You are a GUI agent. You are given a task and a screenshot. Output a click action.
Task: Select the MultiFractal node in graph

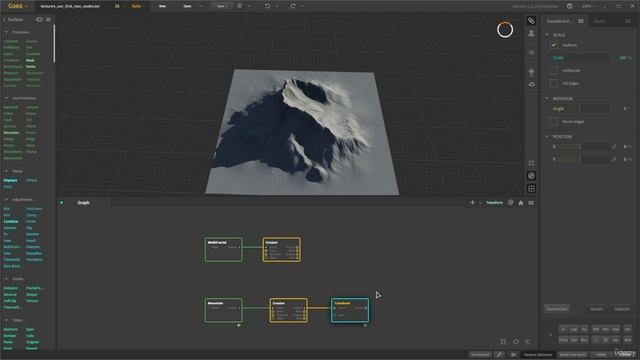(224, 249)
